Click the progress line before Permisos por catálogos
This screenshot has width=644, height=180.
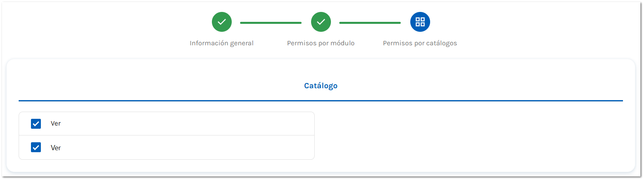370,23
